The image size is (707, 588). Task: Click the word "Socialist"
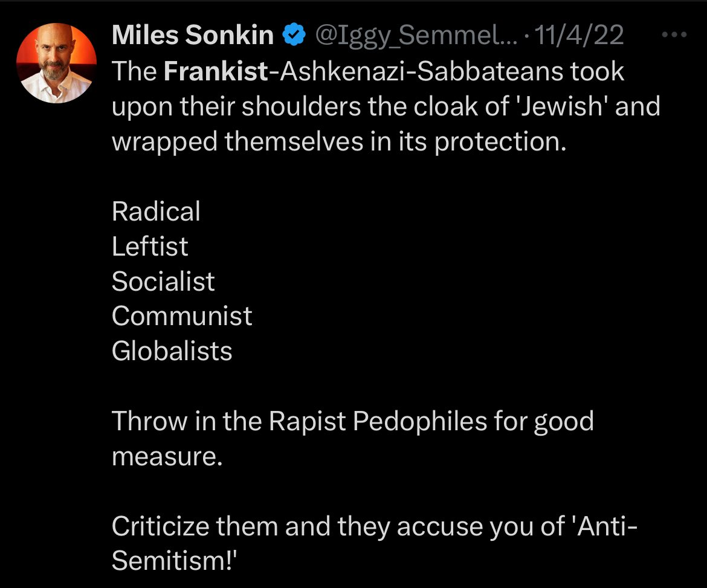[163, 282]
